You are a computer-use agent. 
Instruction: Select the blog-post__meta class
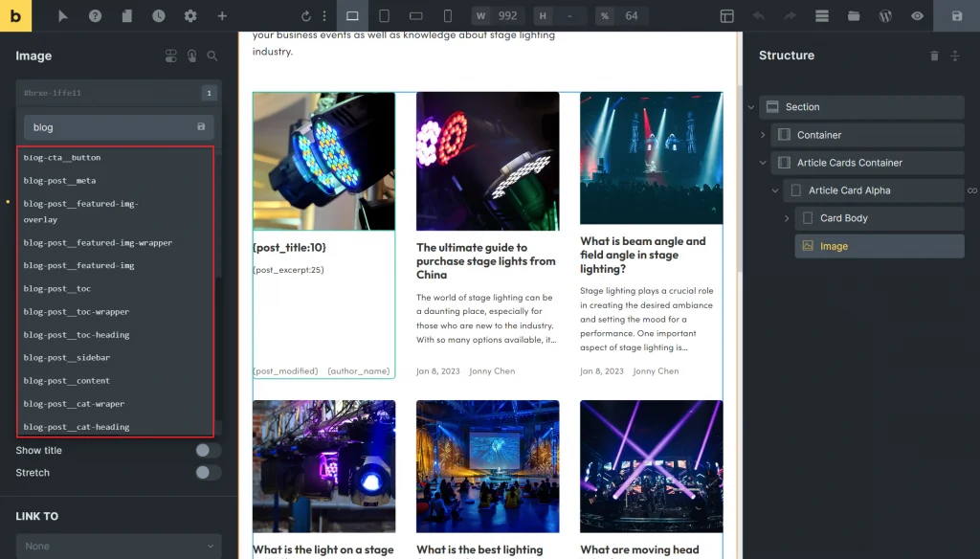(59, 181)
